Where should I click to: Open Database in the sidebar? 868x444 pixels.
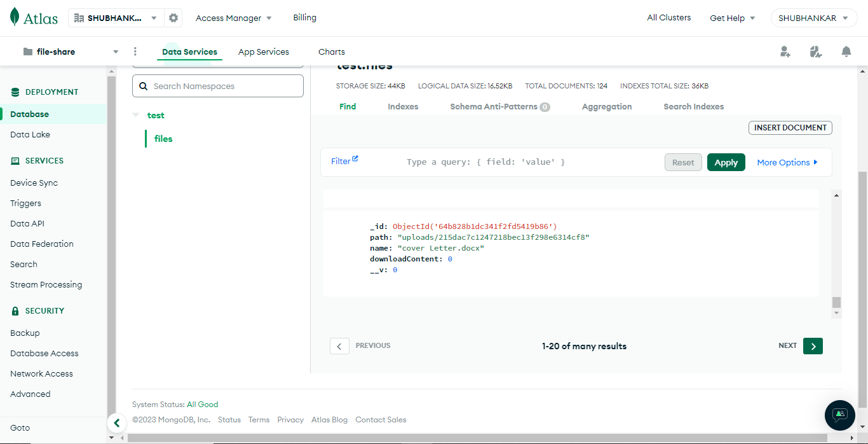[x=53, y=114]
